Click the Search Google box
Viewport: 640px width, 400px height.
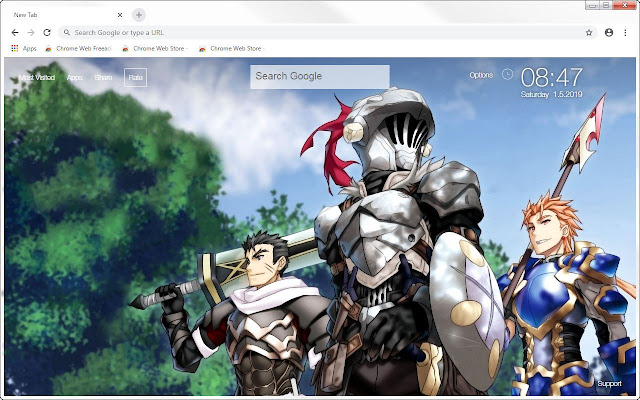pos(320,76)
